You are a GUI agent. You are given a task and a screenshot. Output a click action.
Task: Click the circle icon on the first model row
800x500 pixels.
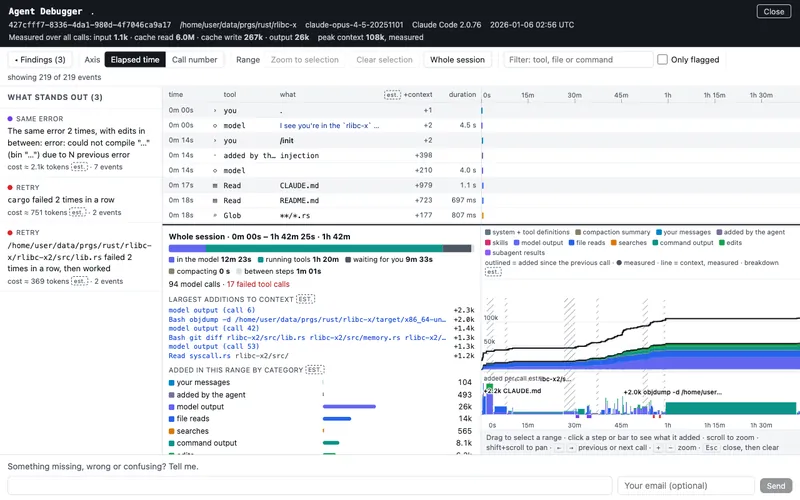point(215,126)
